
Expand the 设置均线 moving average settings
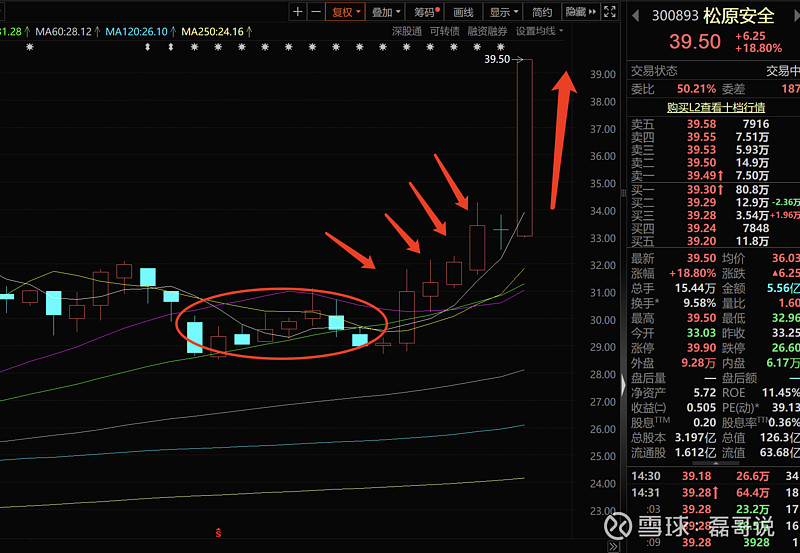coord(539,31)
